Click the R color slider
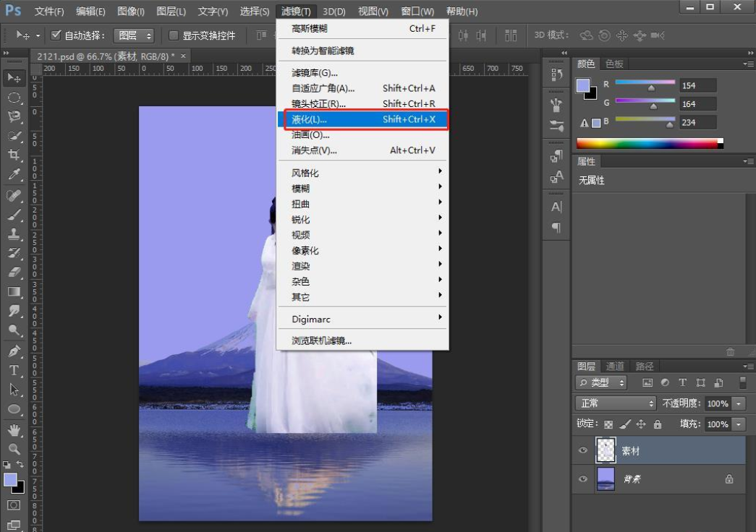Screen dimensions: 756x532 pos(645,82)
